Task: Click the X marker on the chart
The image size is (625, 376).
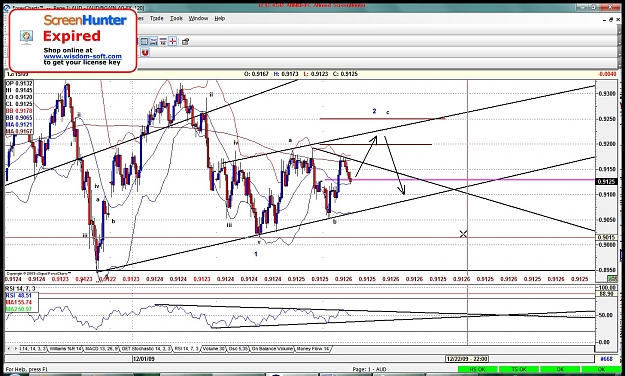Action: tap(463, 234)
